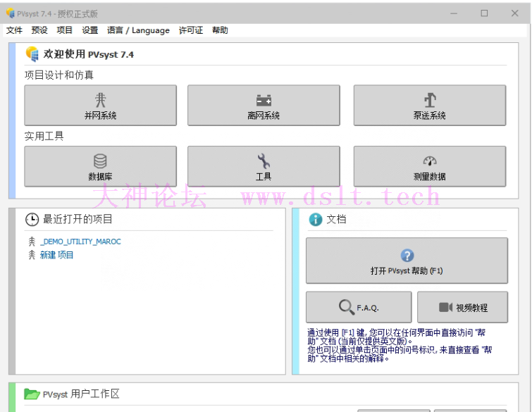Click the 打开 PVsyst 帮助 (F1) label
This screenshot has width=532, height=412.
coord(407,270)
